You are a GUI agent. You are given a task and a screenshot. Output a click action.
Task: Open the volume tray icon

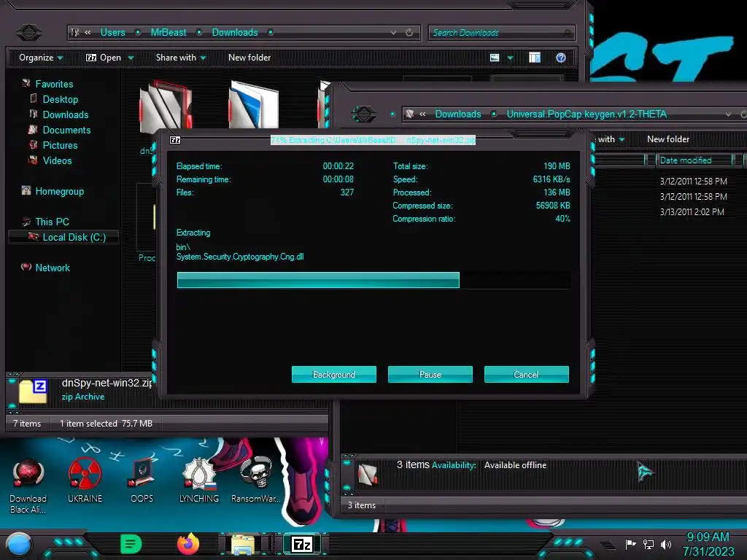[x=666, y=544]
